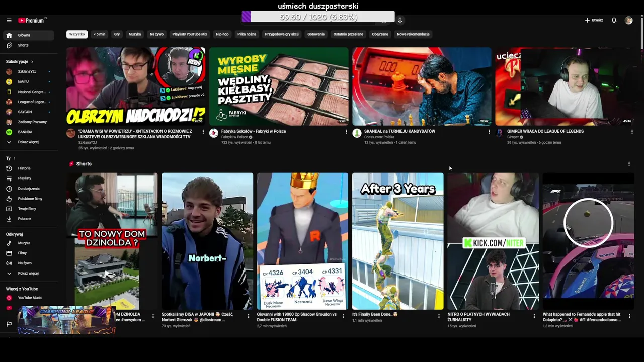Open Gimper League of Legends thumbnail
The width and height of the screenshot is (644, 362).
coord(565,86)
